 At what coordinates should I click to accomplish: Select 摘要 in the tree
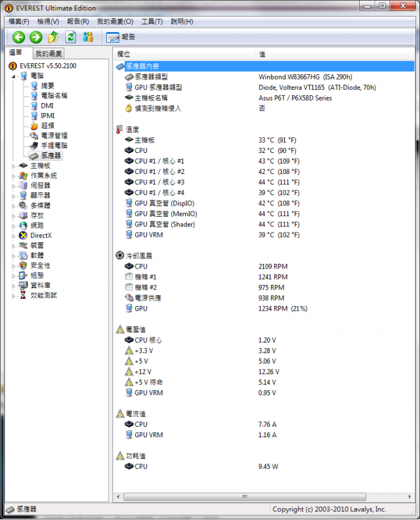click(47, 86)
